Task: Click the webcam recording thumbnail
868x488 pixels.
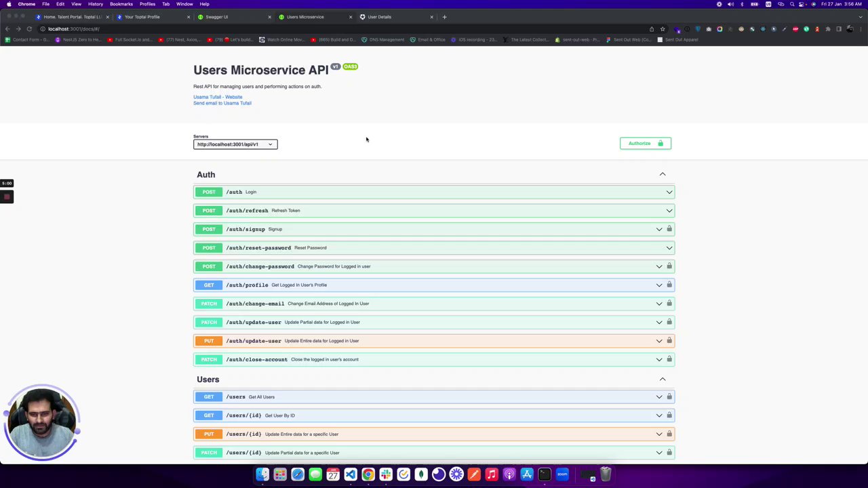Action: coord(42,424)
